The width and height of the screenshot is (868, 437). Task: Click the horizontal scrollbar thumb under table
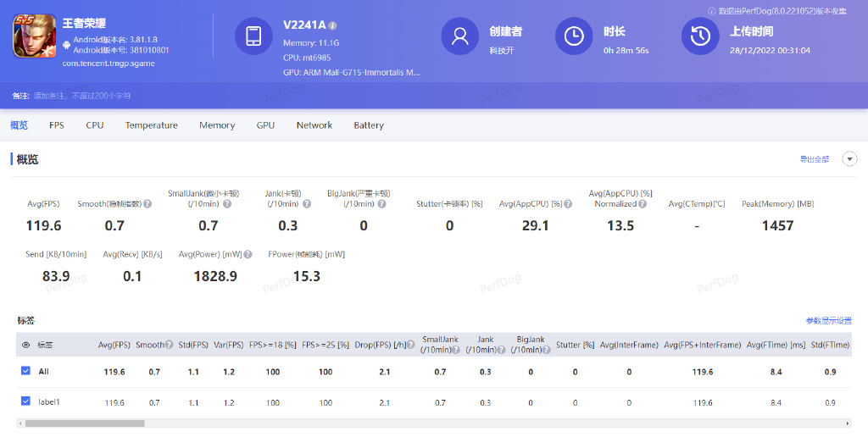click(x=85, y=423)
